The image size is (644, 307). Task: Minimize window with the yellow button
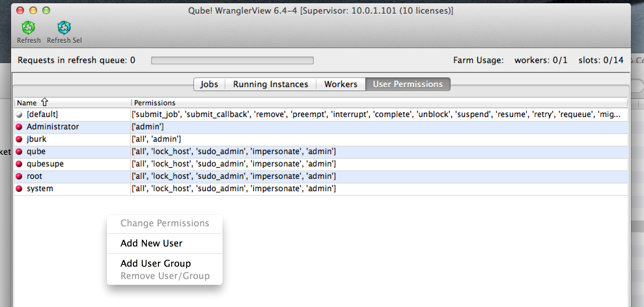pyautogui.click(x=33, y=11)
